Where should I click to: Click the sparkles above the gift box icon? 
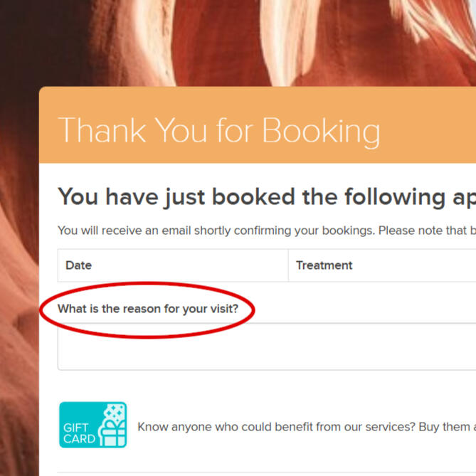115,412
